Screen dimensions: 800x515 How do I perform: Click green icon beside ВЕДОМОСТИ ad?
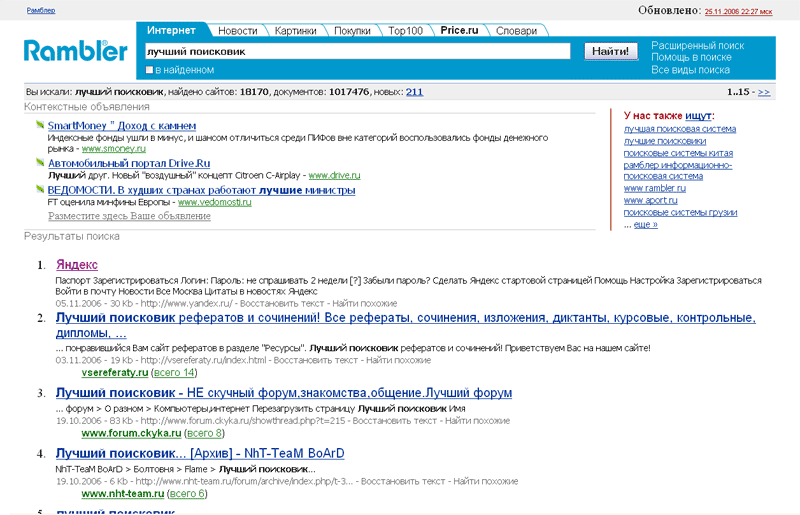pyautogui.click(x=40, y=190)
